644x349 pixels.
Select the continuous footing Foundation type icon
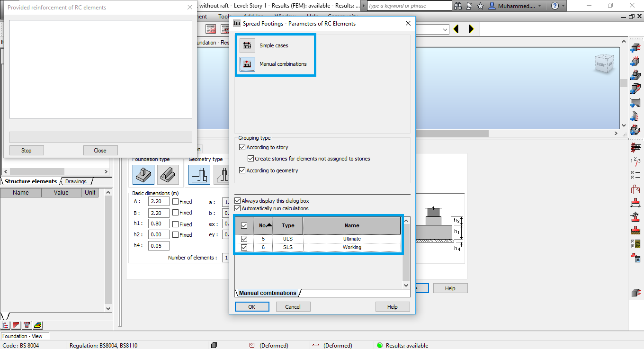(169, 175)
